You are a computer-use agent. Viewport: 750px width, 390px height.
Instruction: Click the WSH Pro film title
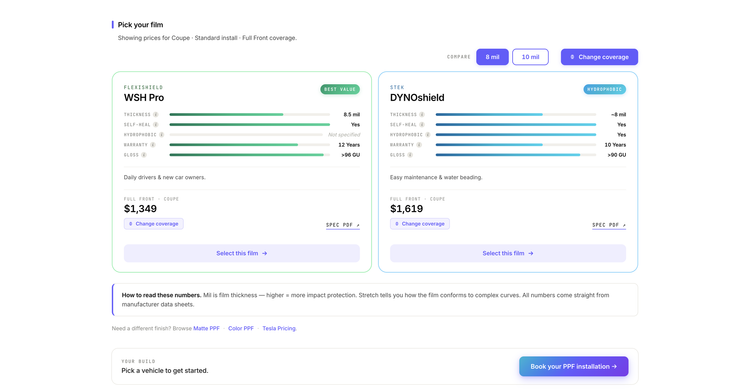coord(144,98)
